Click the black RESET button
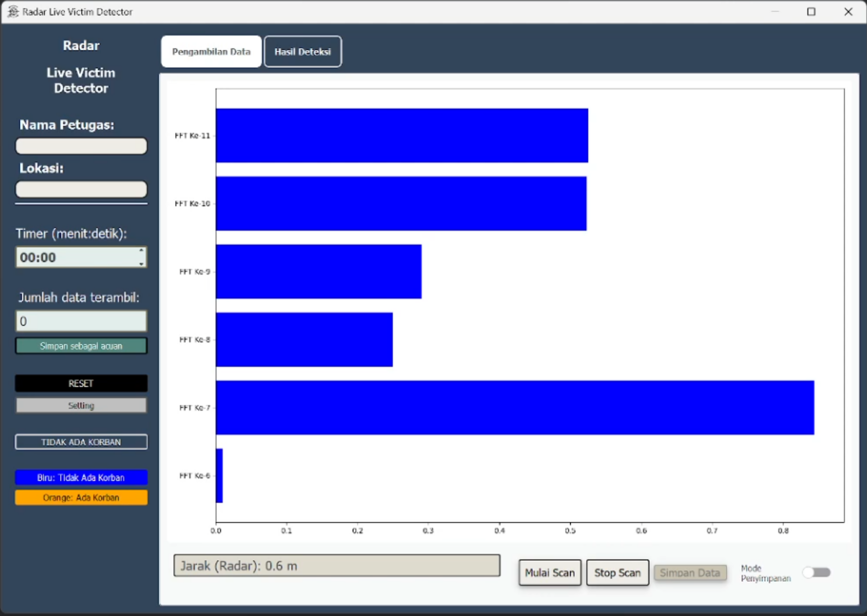This screenshot has width=867, height=616. (x=81, y=383)
